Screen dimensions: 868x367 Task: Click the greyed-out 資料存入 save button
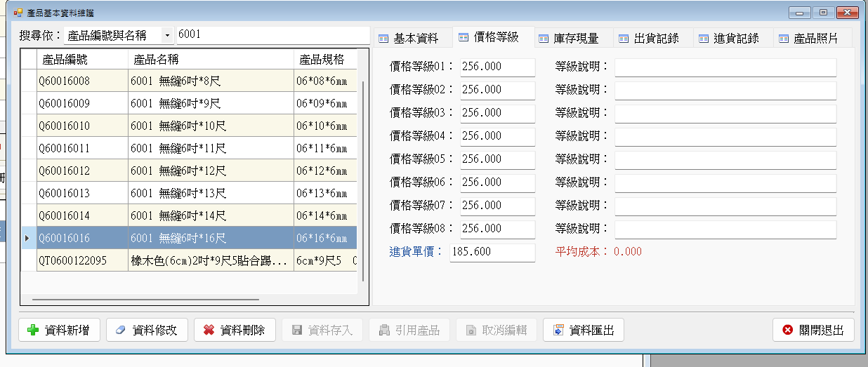tap(322, 330)
